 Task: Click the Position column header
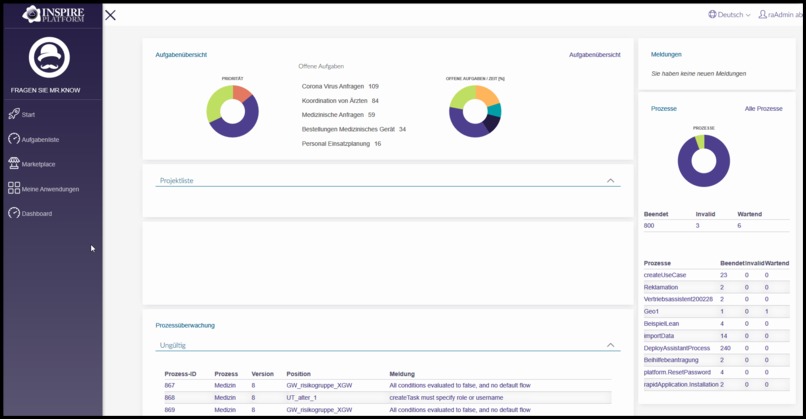[299, 374]
